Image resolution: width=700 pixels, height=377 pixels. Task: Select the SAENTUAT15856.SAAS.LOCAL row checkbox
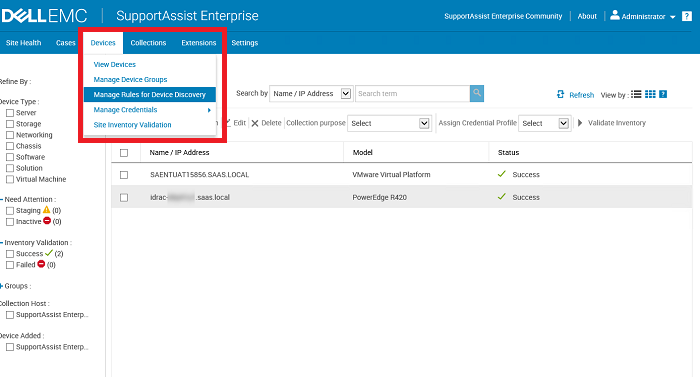click(124, 175)
